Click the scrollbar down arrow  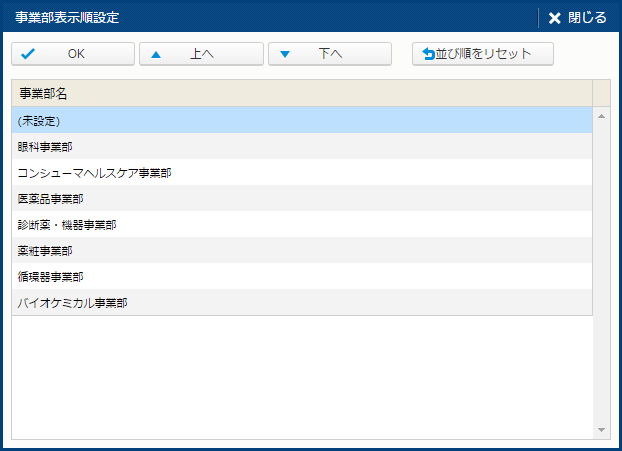pyautogui.click(x=602, y=430)
